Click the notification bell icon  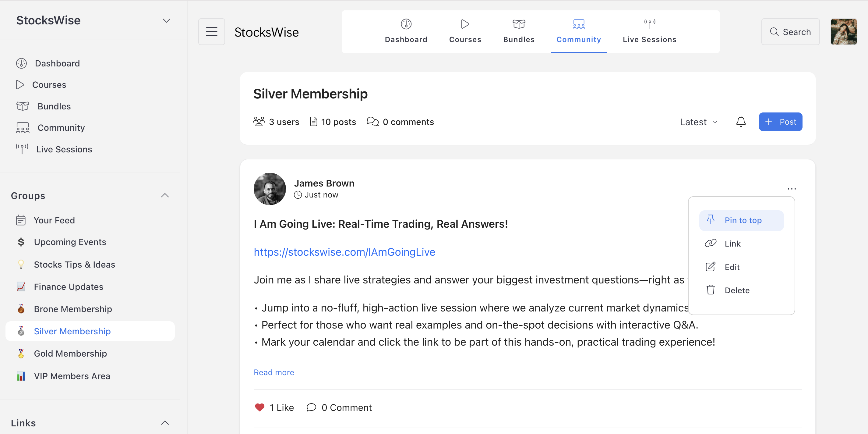(741, 122)
